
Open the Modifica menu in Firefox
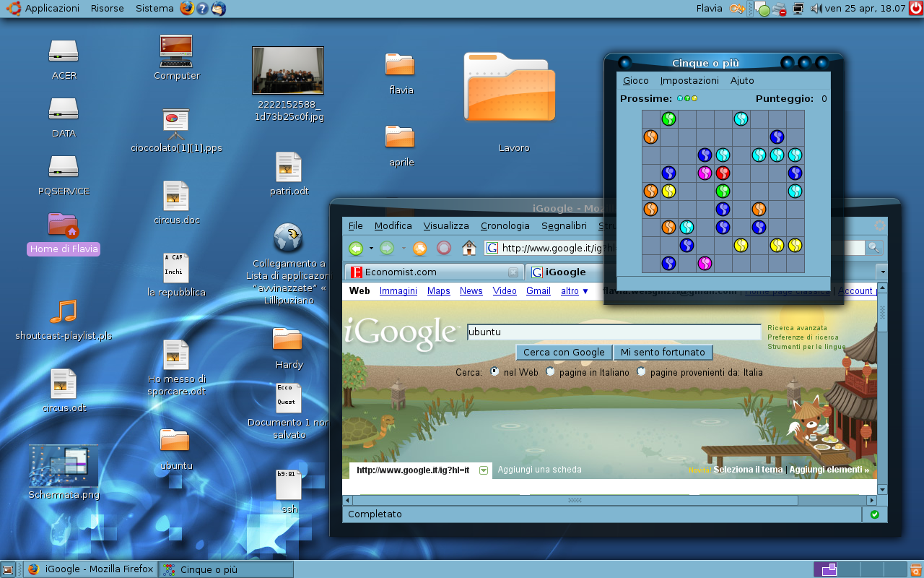point(393,226)
